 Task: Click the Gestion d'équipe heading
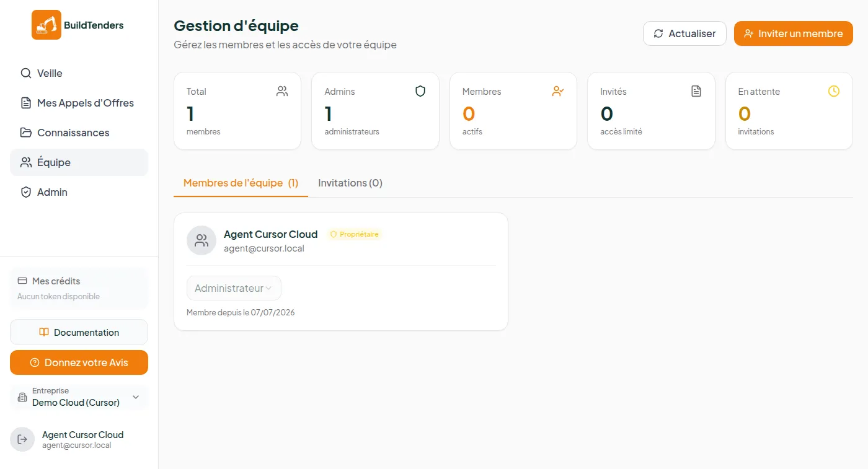point(236,25)
